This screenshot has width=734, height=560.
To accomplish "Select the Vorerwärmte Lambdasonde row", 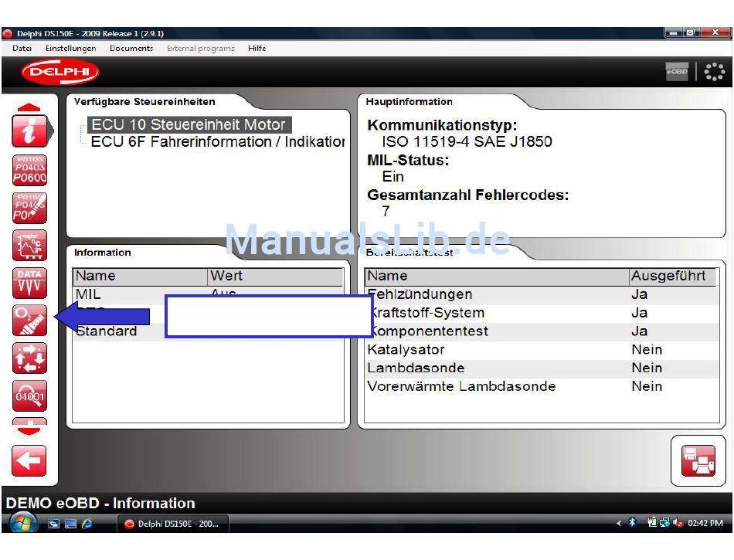I will [x=542, y=386].
